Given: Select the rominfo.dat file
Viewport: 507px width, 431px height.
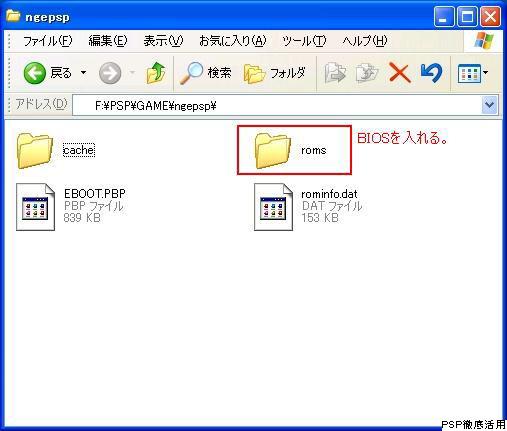Looking at the screenshot, I should [x=308, y=206].
